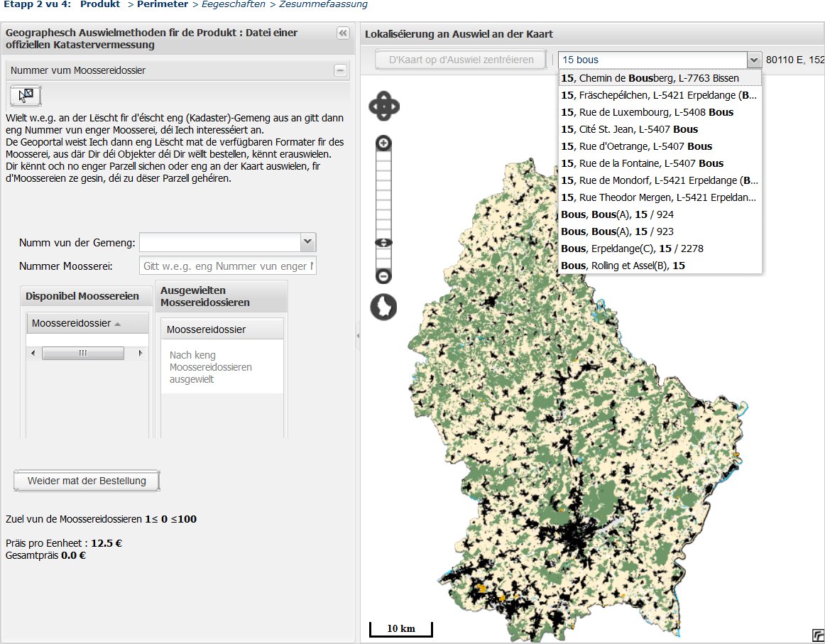Click D'Kaart op d'Auswiel zentréieren button
The height and width of the screenshot is (644, 825).
click(x=461, y=60)
